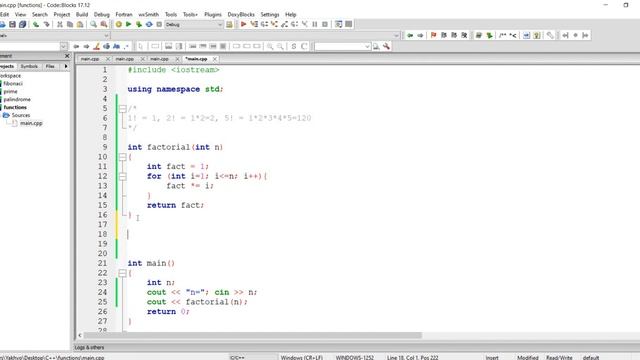
Task: Click the Stop debugger icon
Action: [x=325, y=24]
